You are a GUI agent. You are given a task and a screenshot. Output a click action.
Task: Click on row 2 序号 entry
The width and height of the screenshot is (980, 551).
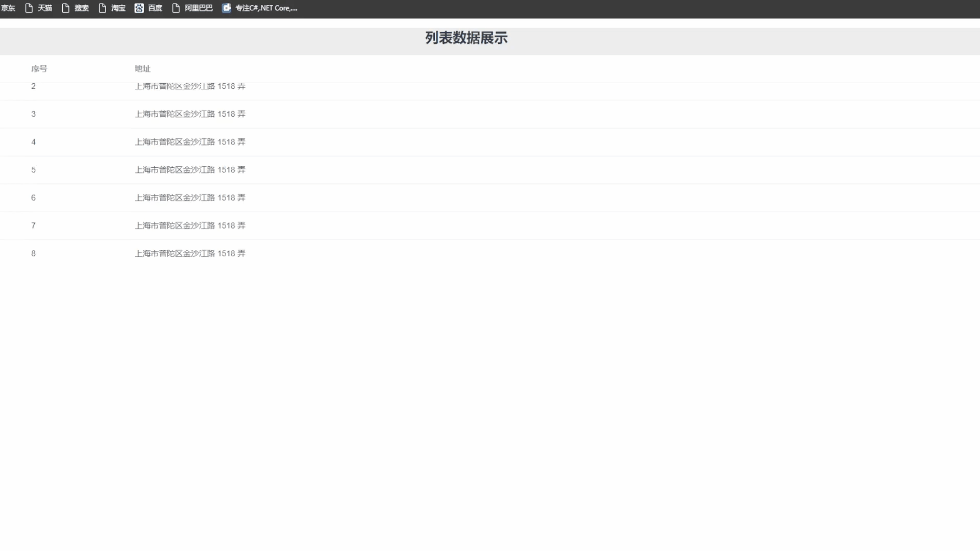point(34,86)
